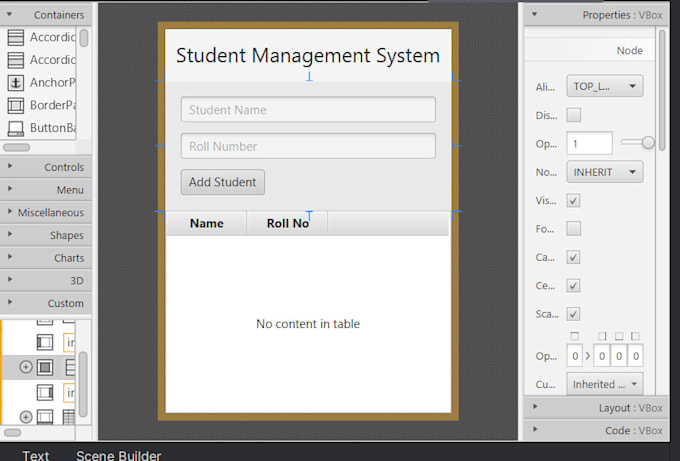The width and height of the screenshot is (680, 461).
Task: Select the VBox icon in highlighted hierarchy row
Action: (69, 367)
